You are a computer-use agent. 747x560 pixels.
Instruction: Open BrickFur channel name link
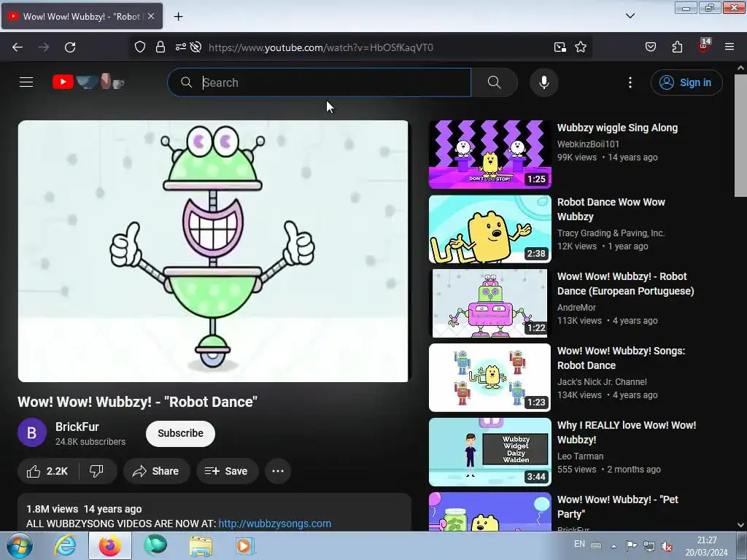pos(77,427)
